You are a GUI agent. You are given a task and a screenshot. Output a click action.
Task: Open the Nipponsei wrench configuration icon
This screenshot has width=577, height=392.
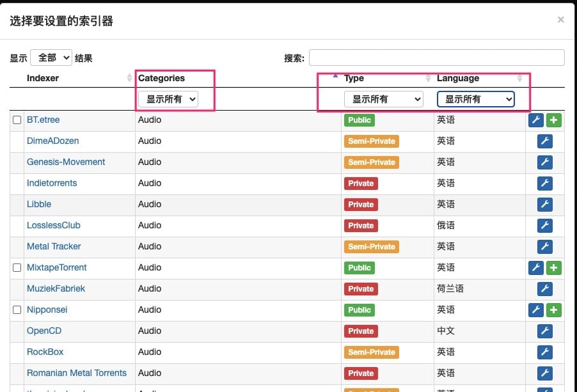click(536, 310)
